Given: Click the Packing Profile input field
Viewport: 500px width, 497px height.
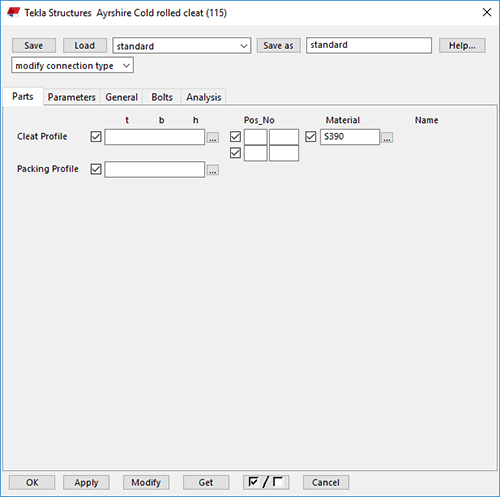Looking at the screenshot, I should (155, 169).
